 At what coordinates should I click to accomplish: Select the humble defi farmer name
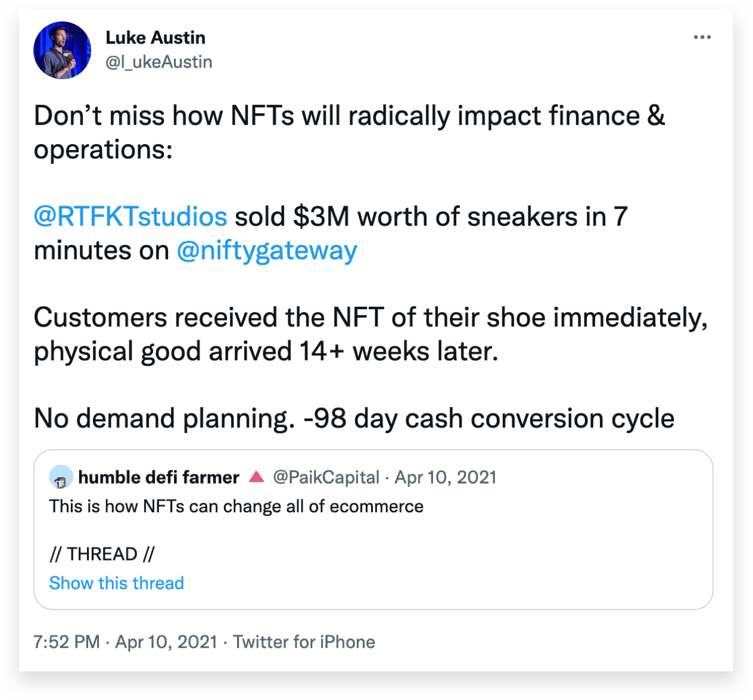158,478
